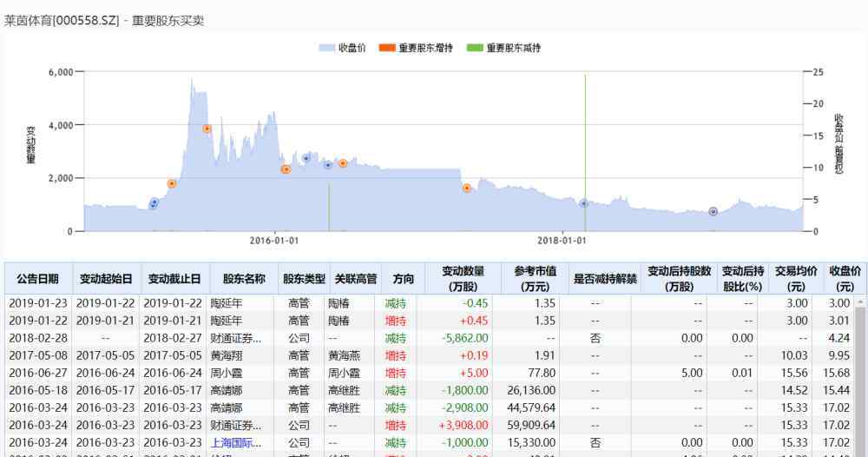Sort by 变动起始日 column header
Screen dimensions: 868x457
(x=106, y=279)
